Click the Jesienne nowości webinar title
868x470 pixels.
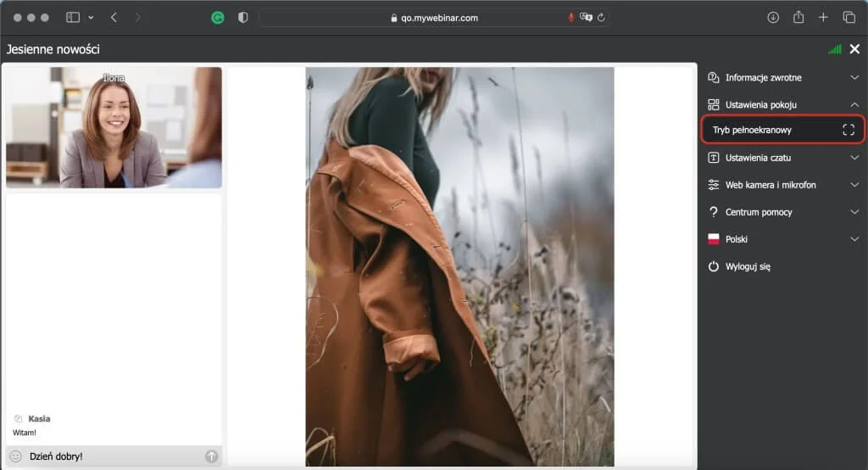click(x=53, y=49)
